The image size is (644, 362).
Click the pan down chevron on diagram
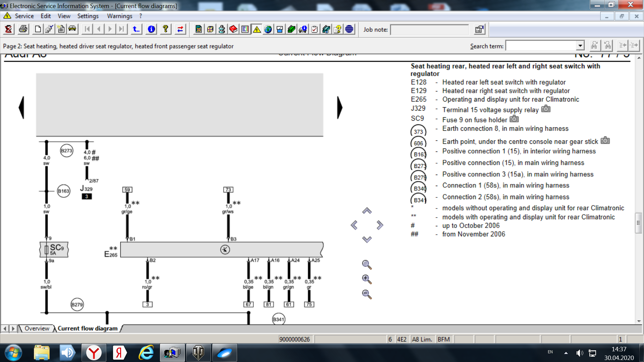point(367,239)
